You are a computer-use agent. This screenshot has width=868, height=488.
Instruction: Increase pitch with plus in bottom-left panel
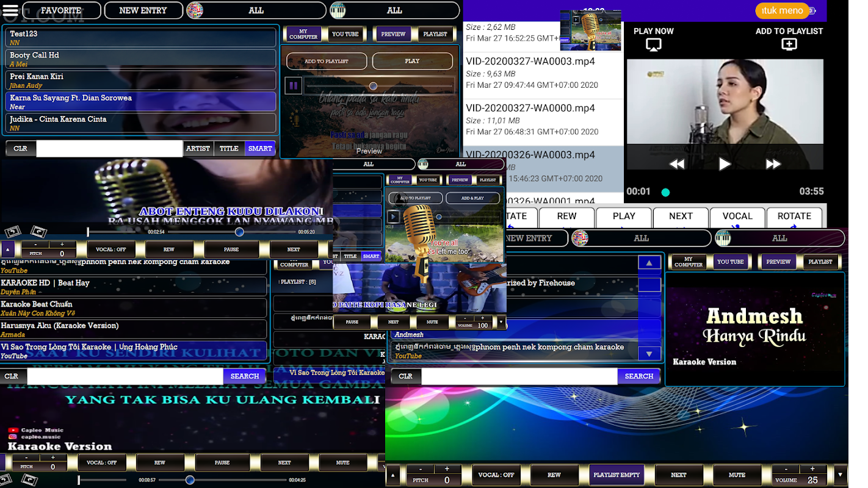point(52,457)
